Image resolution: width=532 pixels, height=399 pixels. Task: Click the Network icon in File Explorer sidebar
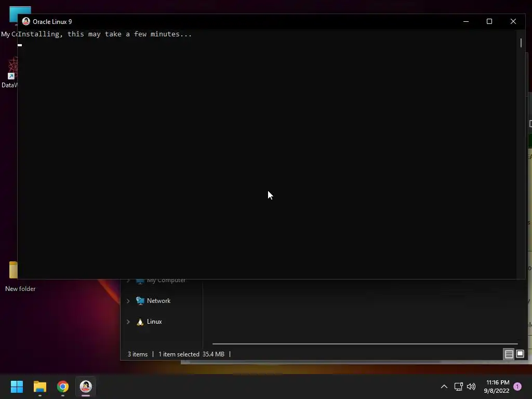[x=140, y=301]
